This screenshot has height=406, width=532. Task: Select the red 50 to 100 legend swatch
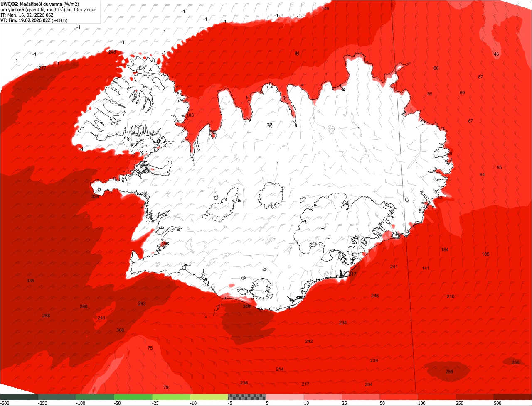pyautogui.click(x=399, y=397)
